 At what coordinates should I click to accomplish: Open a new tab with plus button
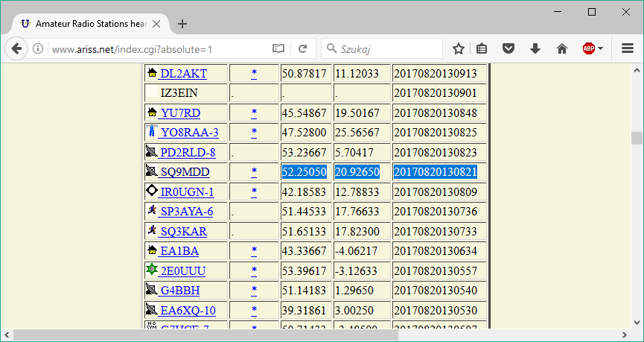(x=182, y=23)
